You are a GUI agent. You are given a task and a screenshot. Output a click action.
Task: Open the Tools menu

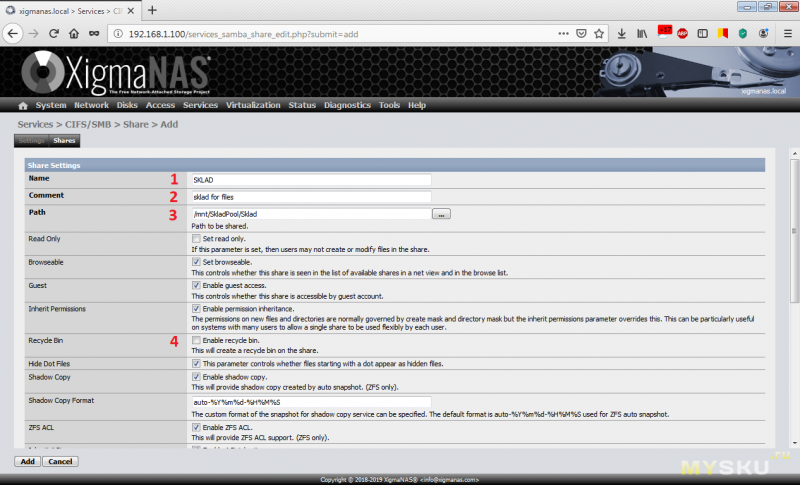[389, 105]
